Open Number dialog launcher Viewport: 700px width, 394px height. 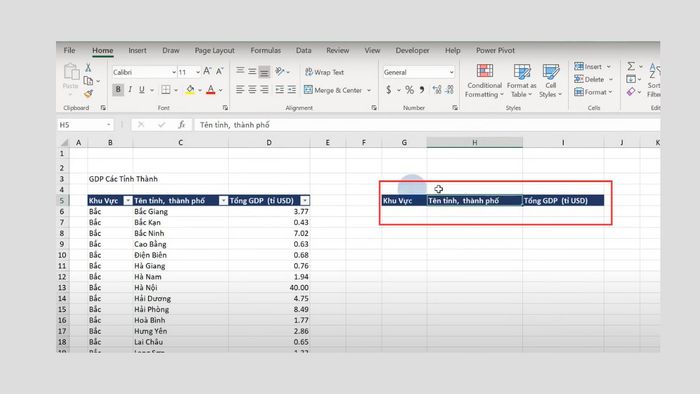coord(454,108)
